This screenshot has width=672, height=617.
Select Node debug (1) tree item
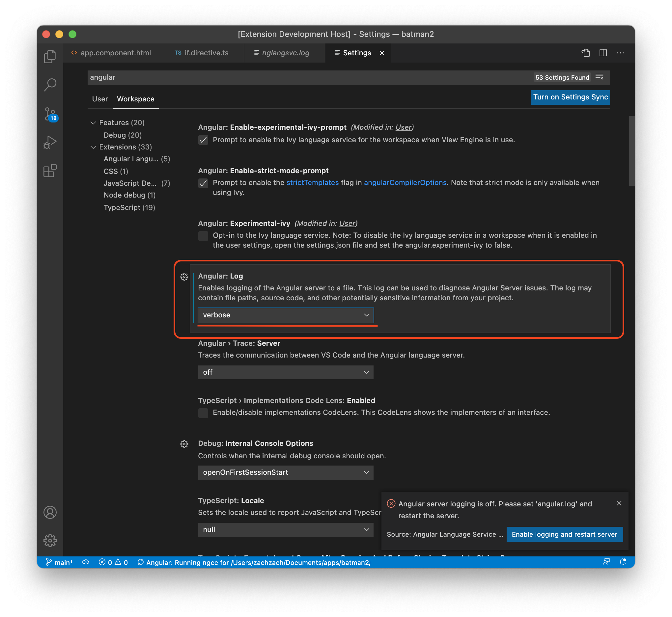point(129,195)
